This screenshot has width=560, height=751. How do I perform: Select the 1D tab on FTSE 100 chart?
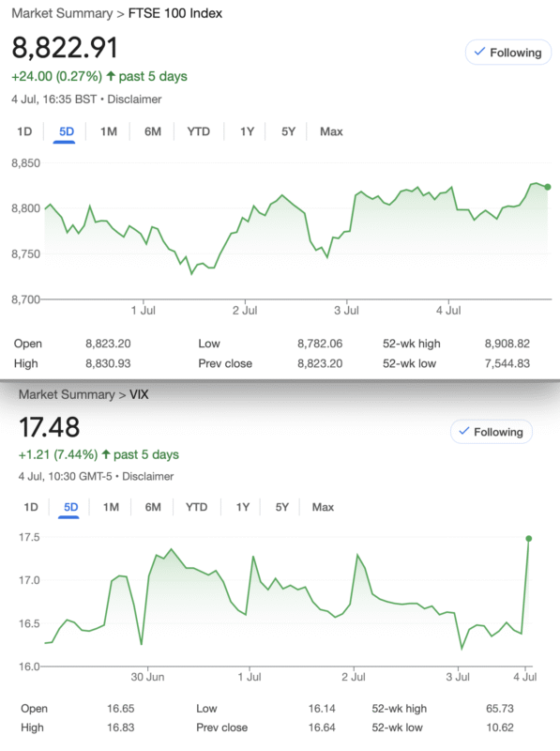[x=24, y=131]
